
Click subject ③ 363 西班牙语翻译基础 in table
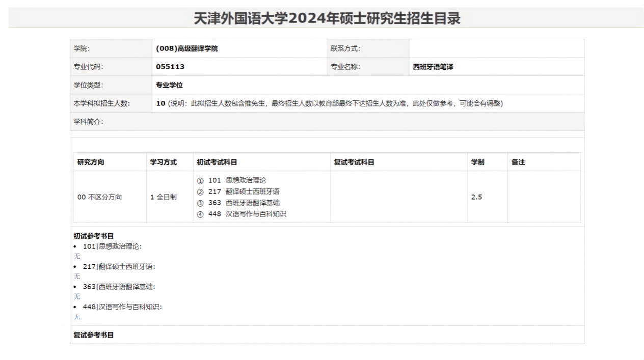(242, 203)
